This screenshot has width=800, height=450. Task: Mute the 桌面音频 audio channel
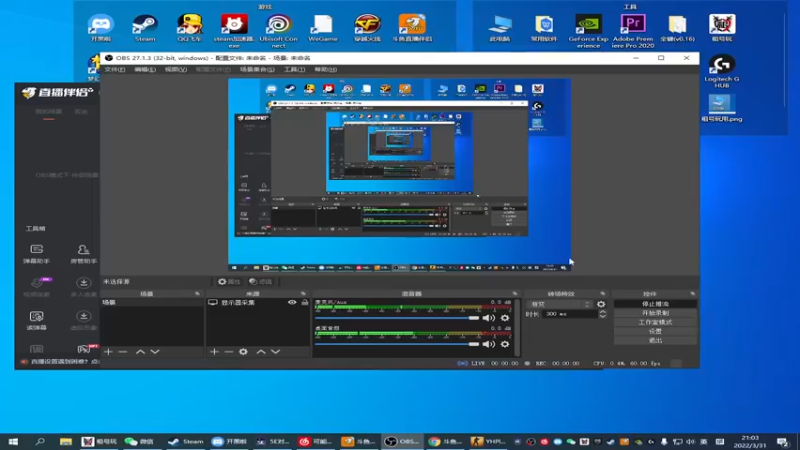[489, 344]
